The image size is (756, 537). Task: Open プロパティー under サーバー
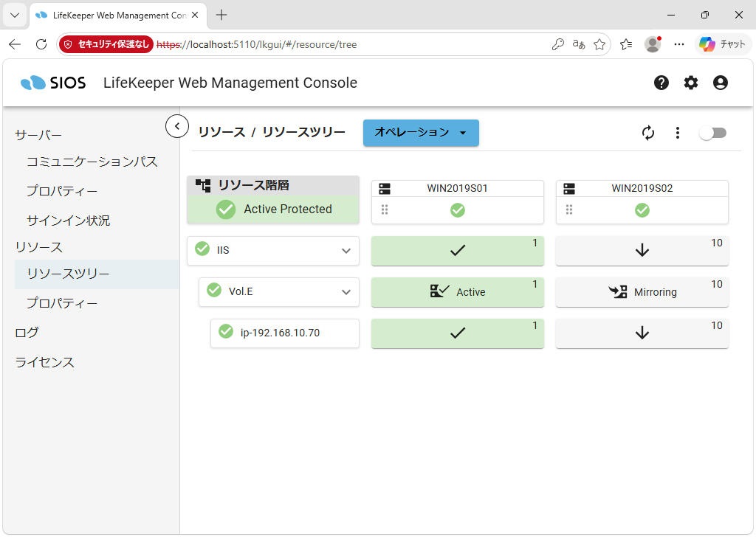tap(62, 191)
